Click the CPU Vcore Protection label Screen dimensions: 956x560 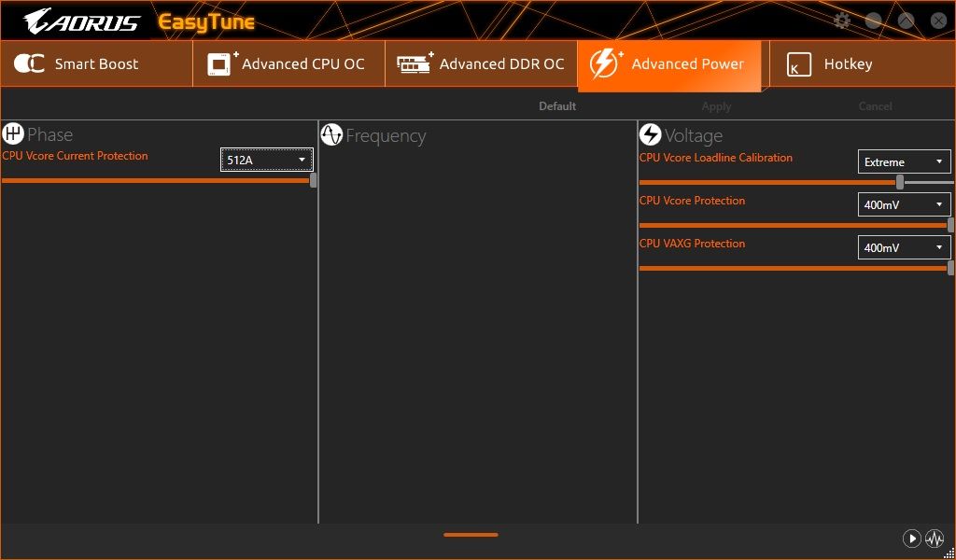click(x=692, y=201)
